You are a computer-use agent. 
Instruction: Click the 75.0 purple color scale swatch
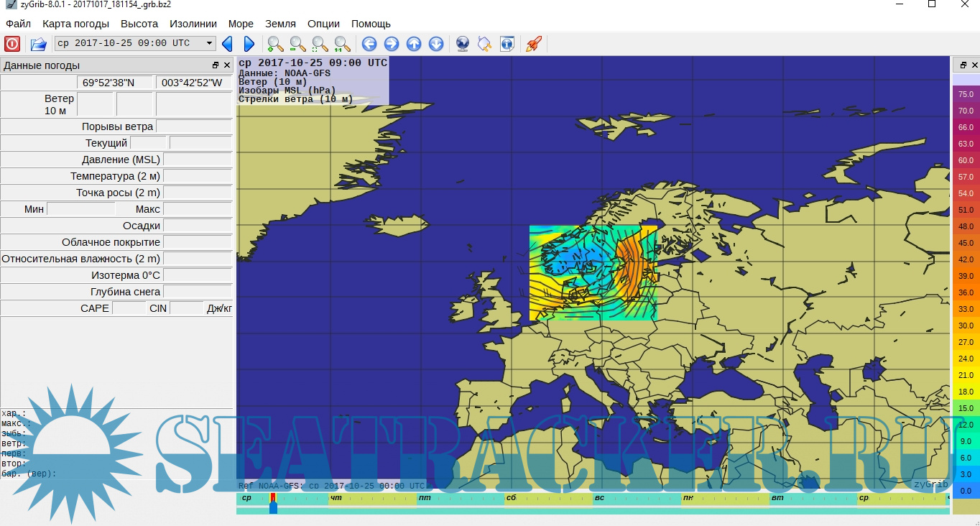tap(966, 94)
